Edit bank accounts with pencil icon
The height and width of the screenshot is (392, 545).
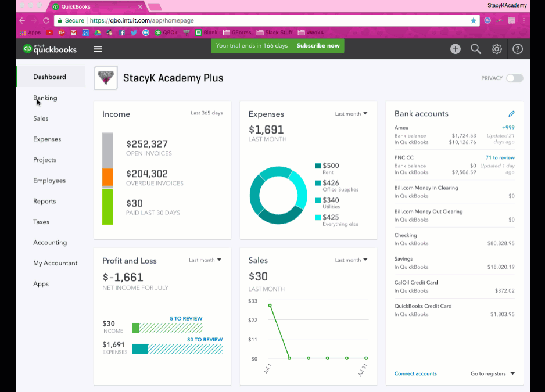[x=511, y=114]
